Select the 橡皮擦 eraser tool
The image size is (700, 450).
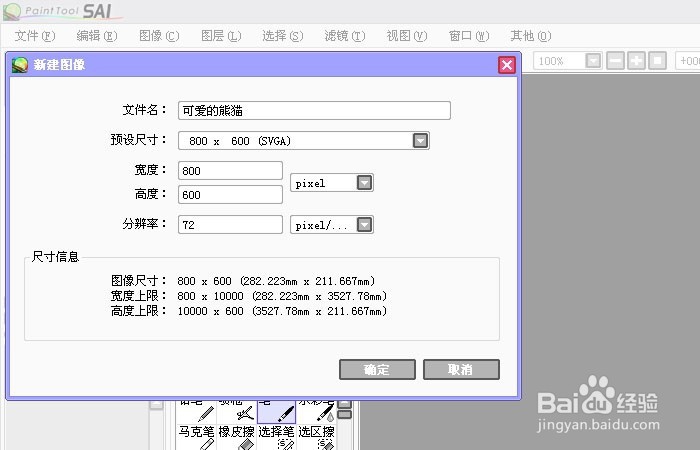237,437
